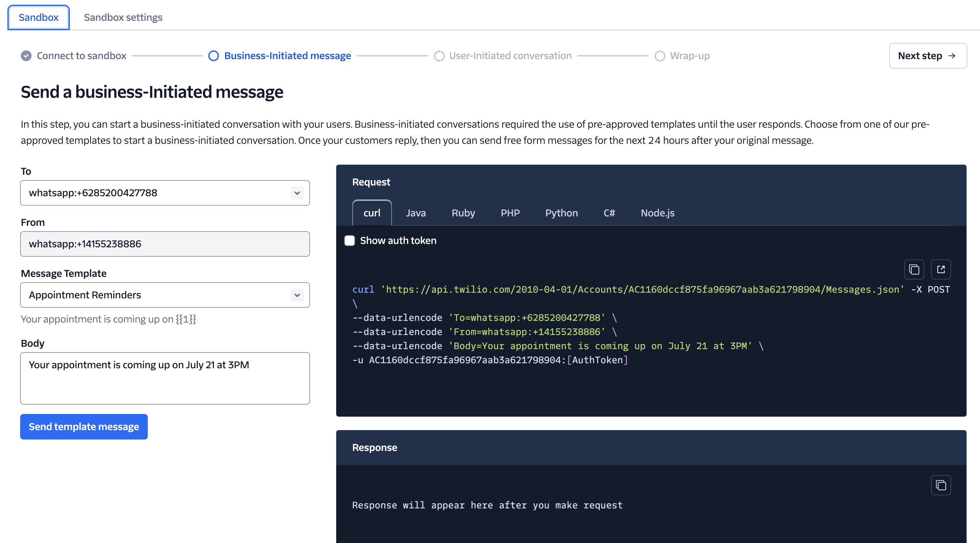Switch to the Java code tab
Screen dimensions: 980x543
point(415,213)
